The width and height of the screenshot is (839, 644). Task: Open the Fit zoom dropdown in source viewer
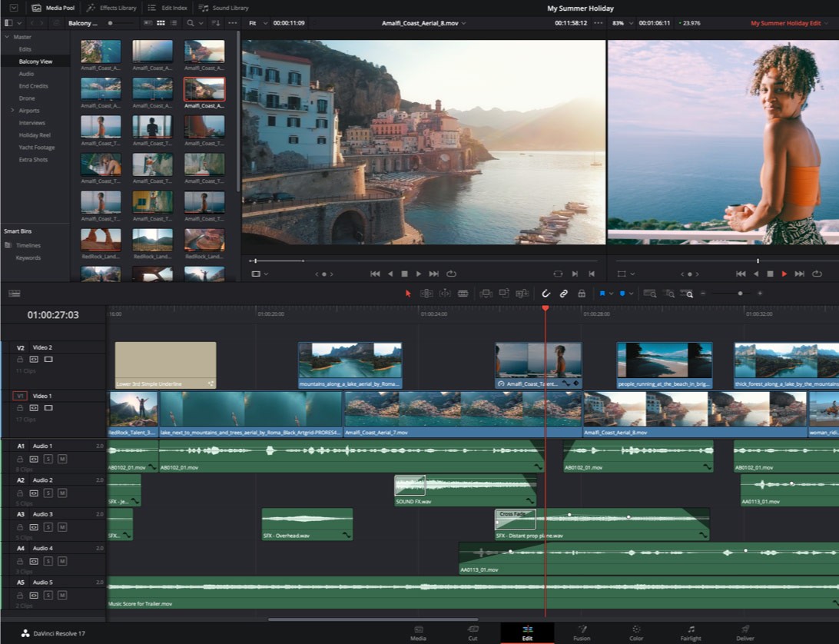pos(257,23)
